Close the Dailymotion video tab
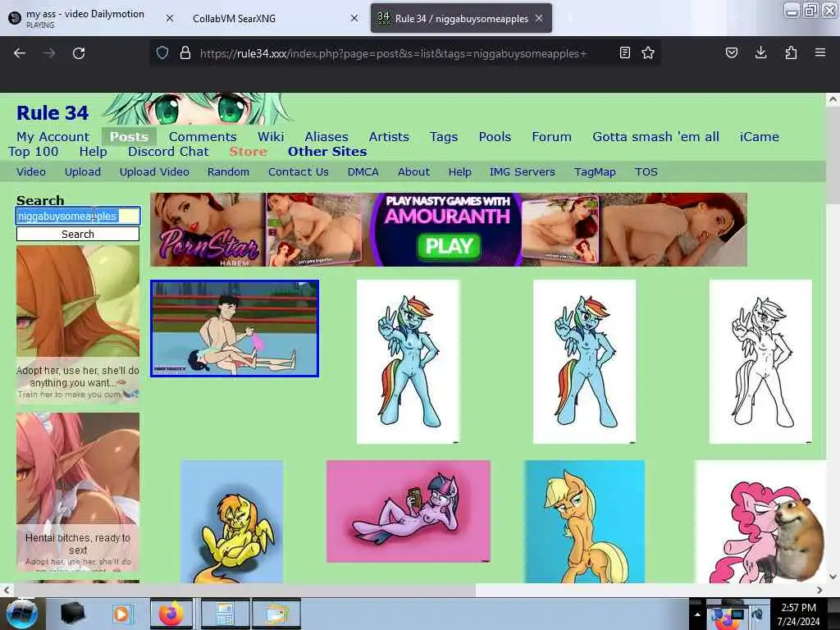Viewport: 840px width, 630px height. (x=170, y=18)
